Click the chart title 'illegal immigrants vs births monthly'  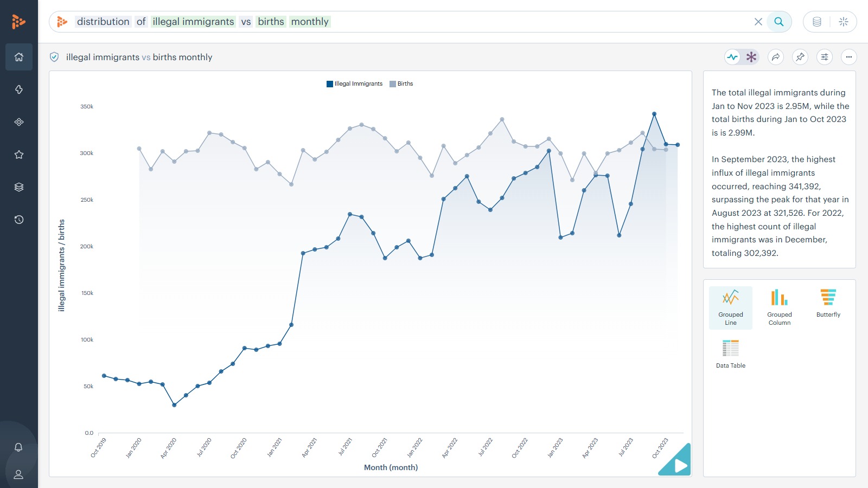coord(139,57)
